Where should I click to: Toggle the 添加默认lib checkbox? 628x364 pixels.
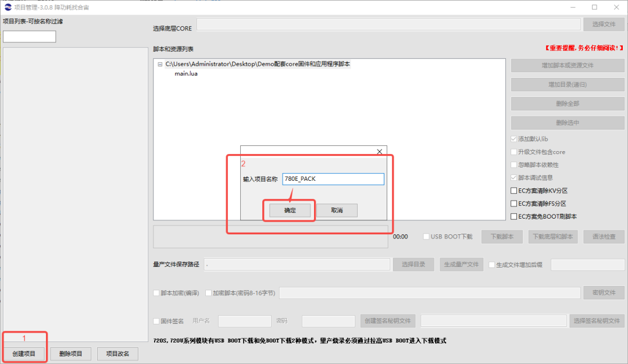514,139
